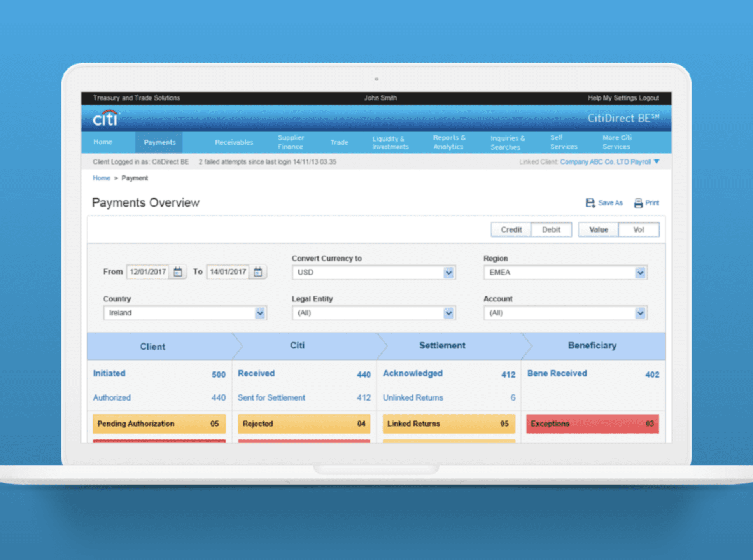Open the To date calendar picker
This screenshot has height=560, width=753.
[x=257, y=271]
